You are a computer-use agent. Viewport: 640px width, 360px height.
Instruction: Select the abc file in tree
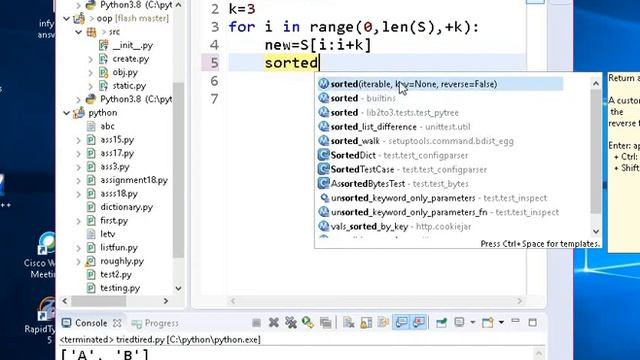[107, 126]
